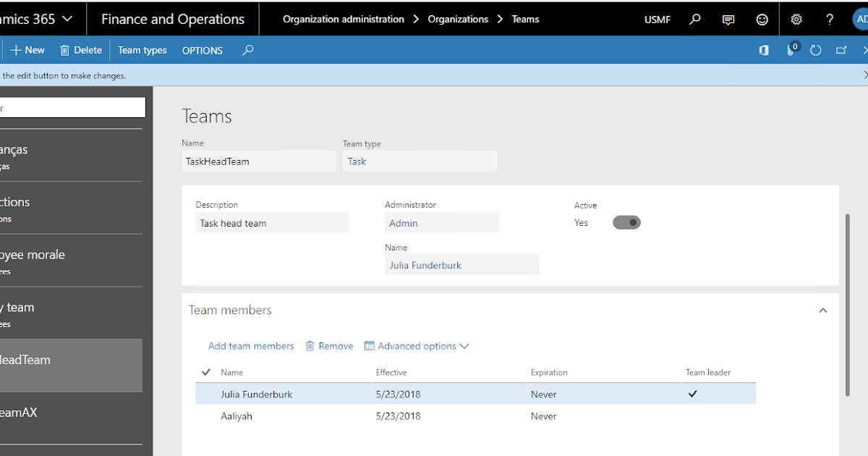Click the New button to create a team
This screenshot has width=868, height=456.
[x=27, y=50]
